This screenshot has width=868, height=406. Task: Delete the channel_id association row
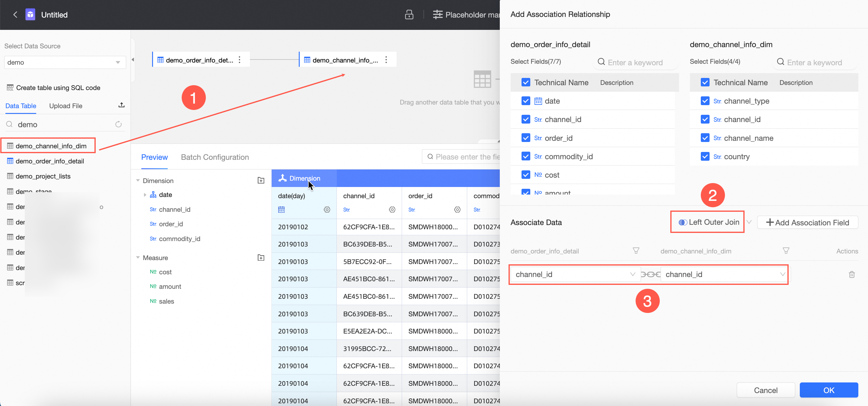(852, 275)
